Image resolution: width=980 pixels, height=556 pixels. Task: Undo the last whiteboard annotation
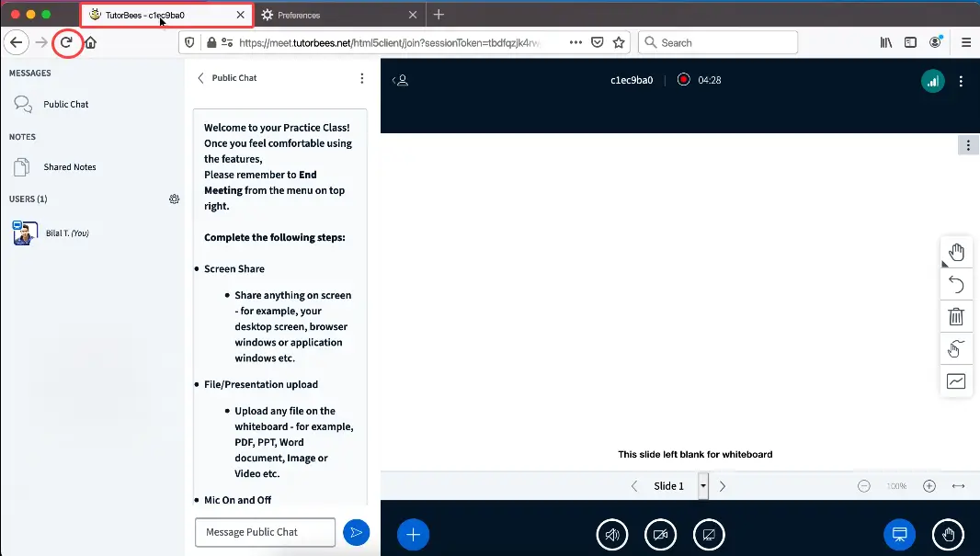(956, 284)
